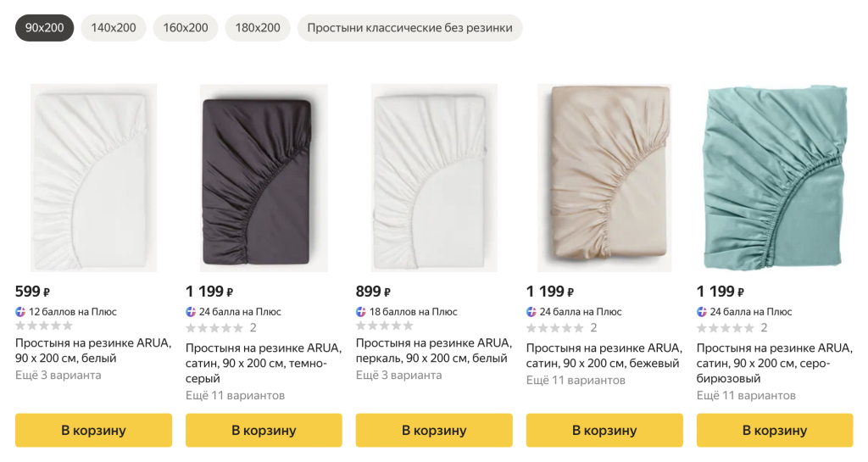Click the Plus icon on the turquoise sheet

(702, 312)
